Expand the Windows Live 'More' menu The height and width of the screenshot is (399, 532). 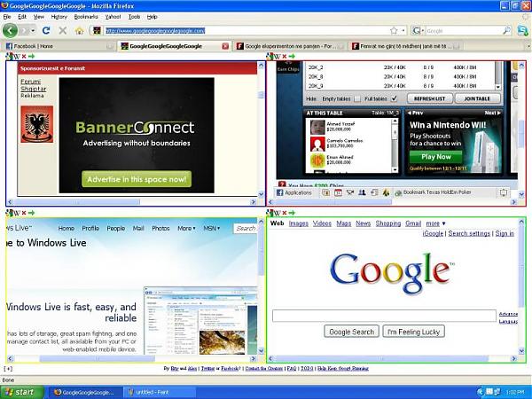[x=186, y=229]
